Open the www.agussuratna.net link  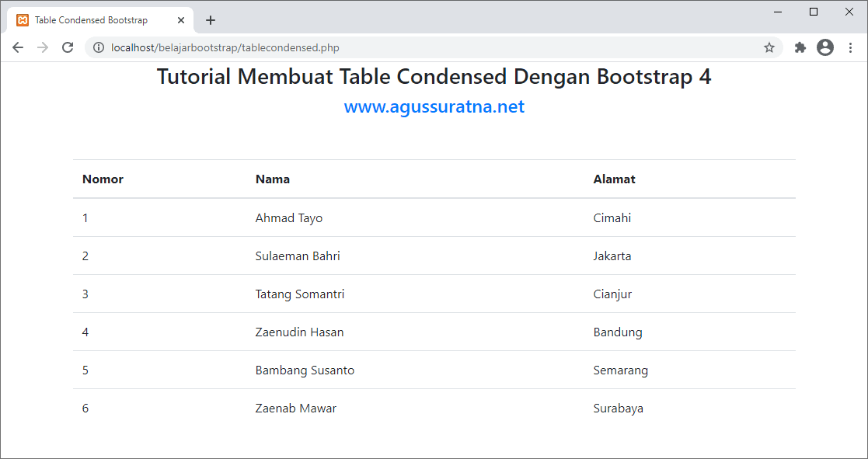coord(434,106)
